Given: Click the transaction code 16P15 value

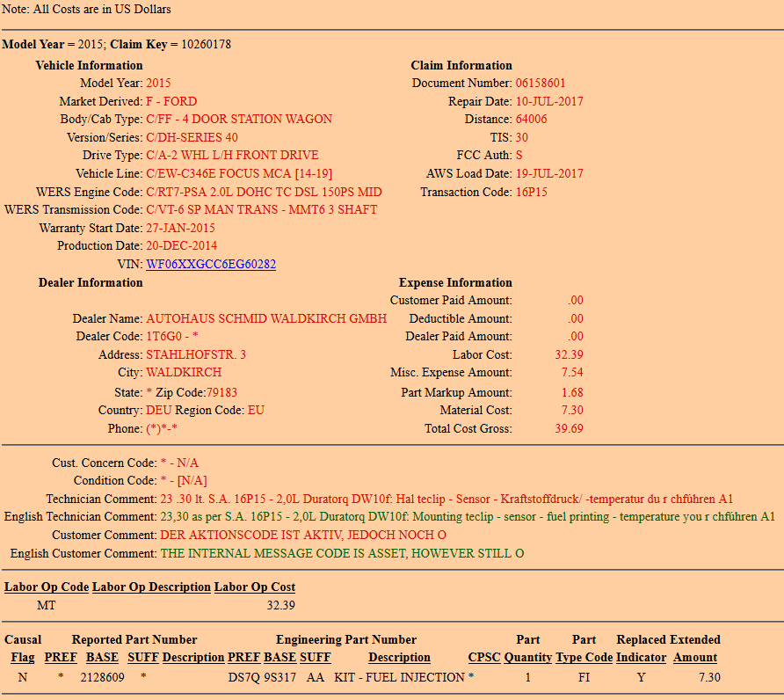Looking at the screenshot, I should click(x=531, y=192).
